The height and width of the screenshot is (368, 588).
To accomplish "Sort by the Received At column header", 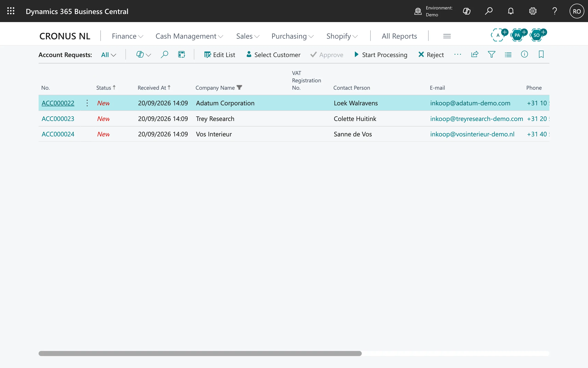I will tap(154, 88).
